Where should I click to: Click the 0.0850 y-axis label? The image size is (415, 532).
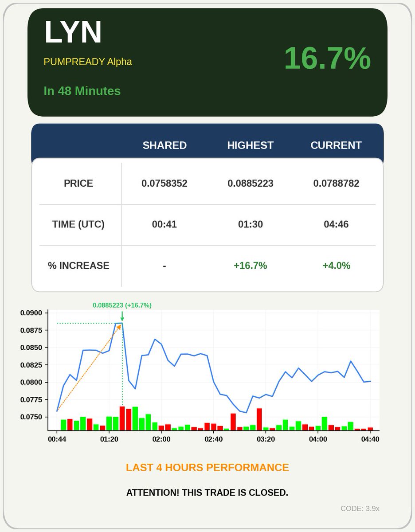pyautogui.click(x=31, y=348)
